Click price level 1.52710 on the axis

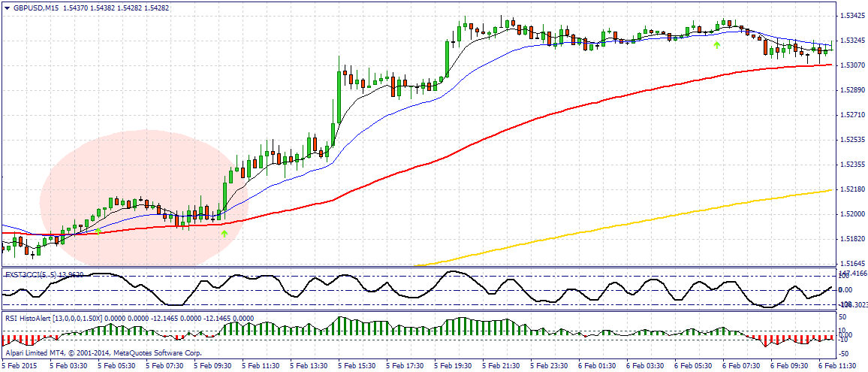tap(851, 115)
